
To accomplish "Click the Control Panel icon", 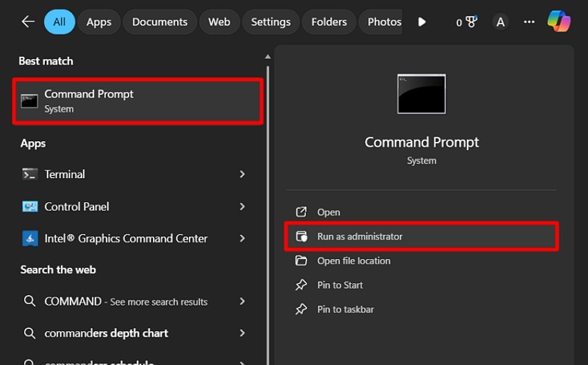I will [x=30, y=206].
